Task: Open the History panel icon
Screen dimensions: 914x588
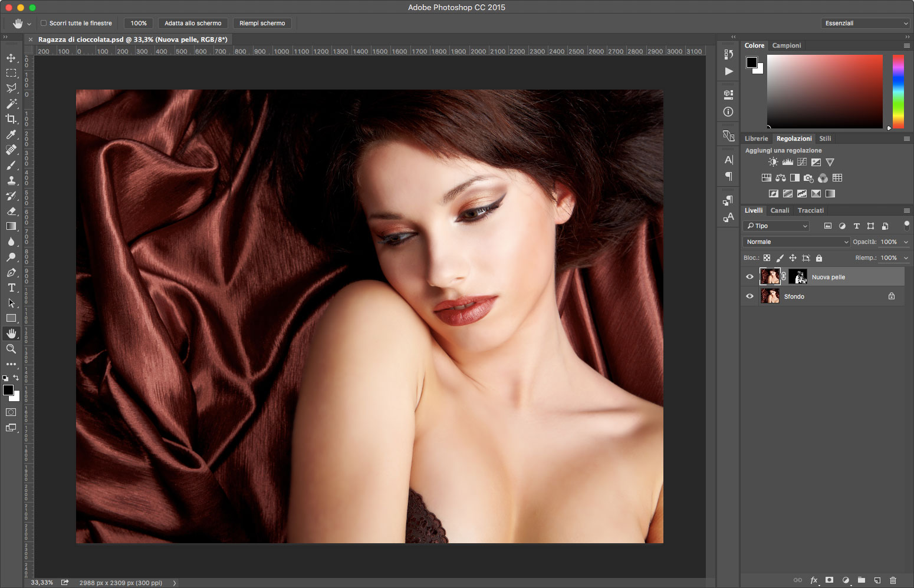Action: (728, 54)
